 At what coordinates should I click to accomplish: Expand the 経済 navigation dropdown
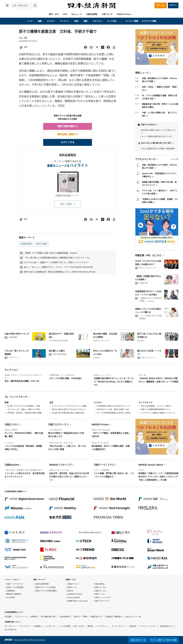(x=77, y=21)
